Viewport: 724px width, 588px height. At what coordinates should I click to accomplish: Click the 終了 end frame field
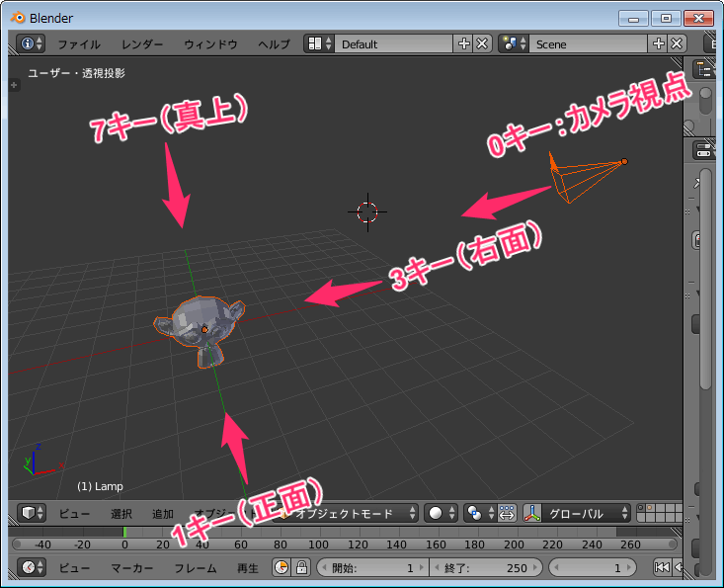click(486, 567)
